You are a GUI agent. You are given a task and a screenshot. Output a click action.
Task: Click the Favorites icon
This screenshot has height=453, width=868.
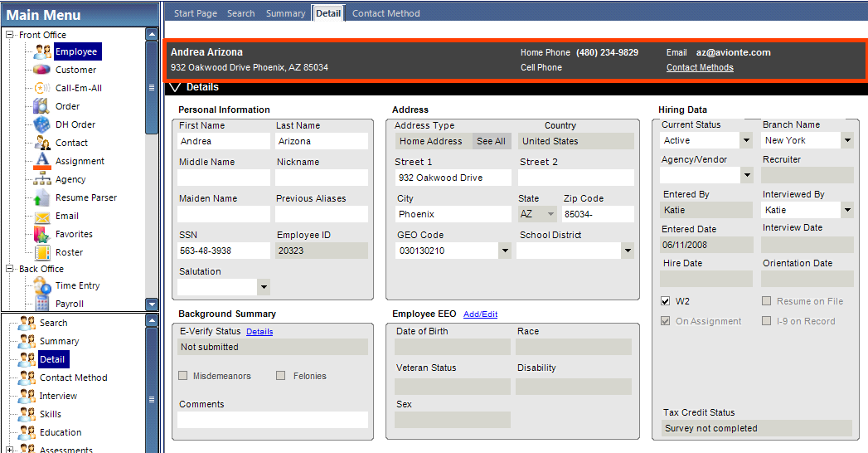(41, 234)
